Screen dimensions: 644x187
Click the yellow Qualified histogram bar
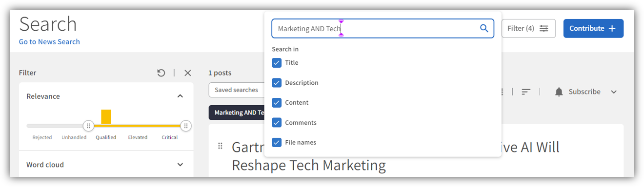click(x=106, y=117)
